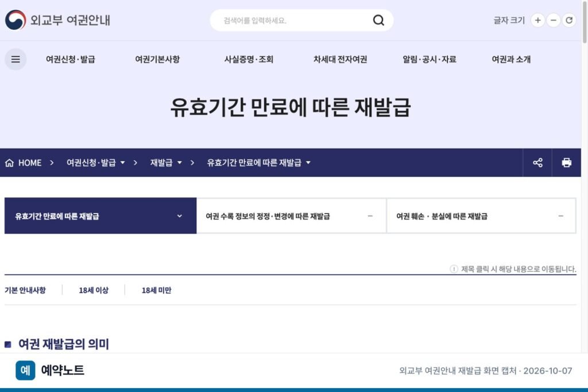Click page title 유효기간 만료에 따른 재발급
This screenshot has height=392, width=588.
tap(290, 107)
